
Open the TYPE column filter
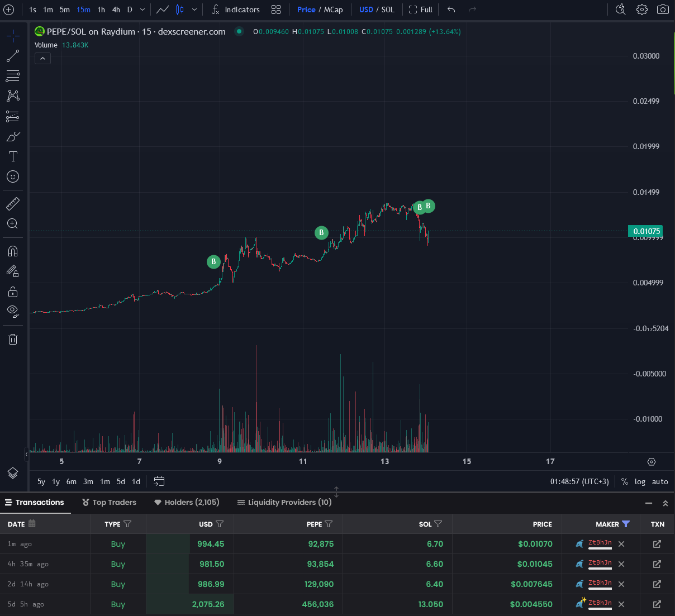pos(127,524)
